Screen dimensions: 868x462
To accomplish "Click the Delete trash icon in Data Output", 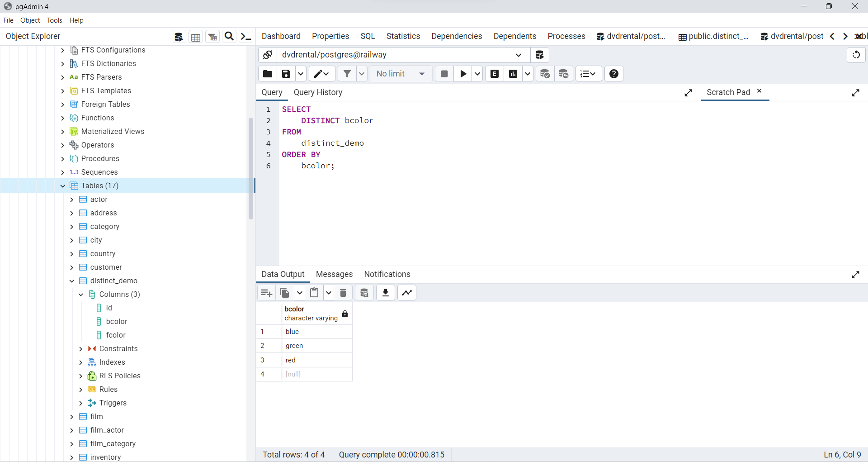I will 343,293.
